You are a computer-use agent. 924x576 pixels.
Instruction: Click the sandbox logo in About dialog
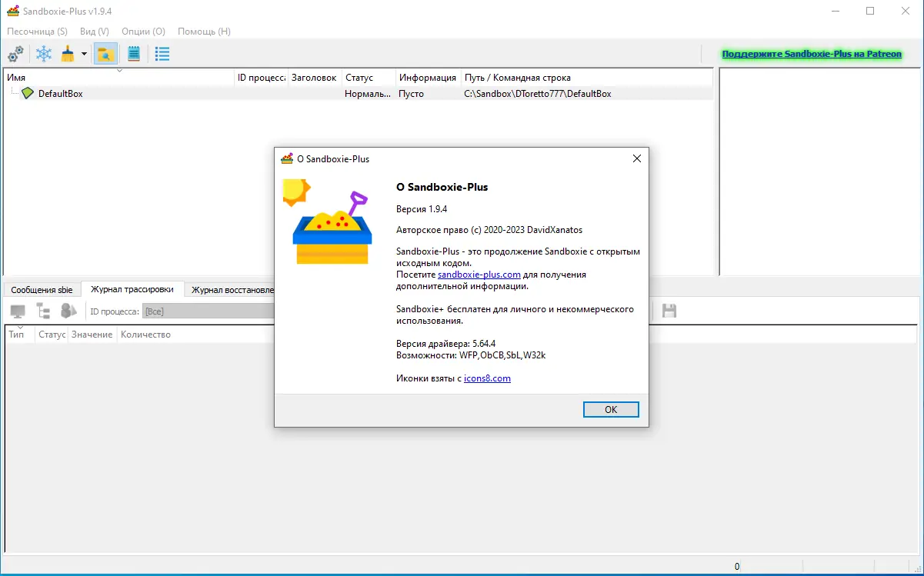tap(329, 221)
